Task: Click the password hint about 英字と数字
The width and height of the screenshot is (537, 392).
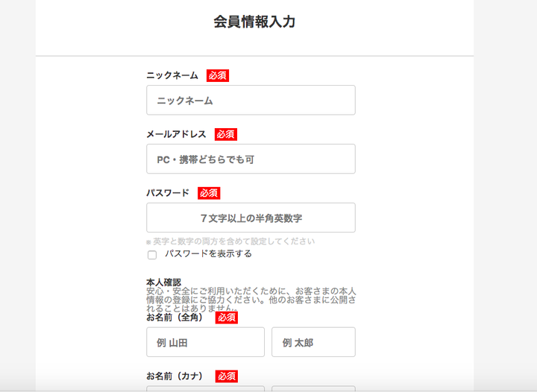Action: pos(233,241)
